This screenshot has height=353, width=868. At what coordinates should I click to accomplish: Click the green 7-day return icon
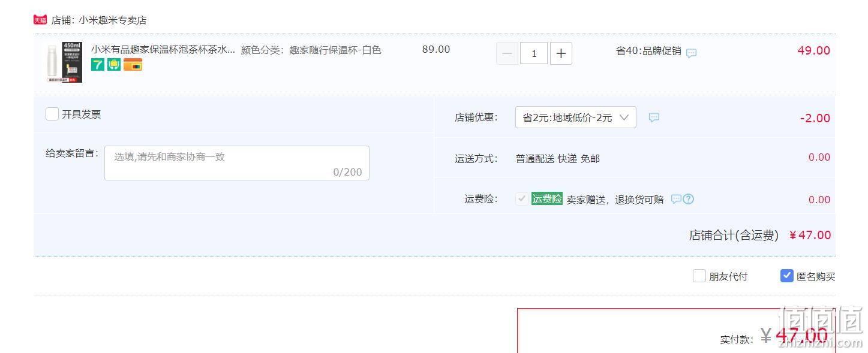click(98, 65)
